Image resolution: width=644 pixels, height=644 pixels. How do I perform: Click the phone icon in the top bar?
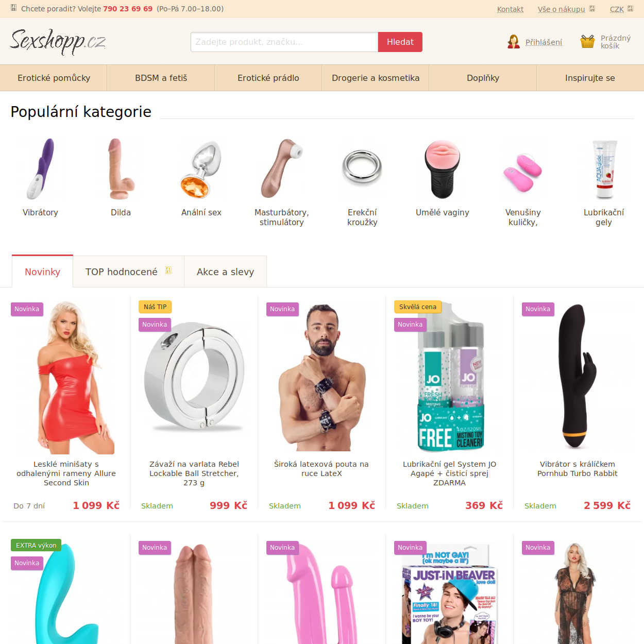pyautogui.click(x=14, y=8)
